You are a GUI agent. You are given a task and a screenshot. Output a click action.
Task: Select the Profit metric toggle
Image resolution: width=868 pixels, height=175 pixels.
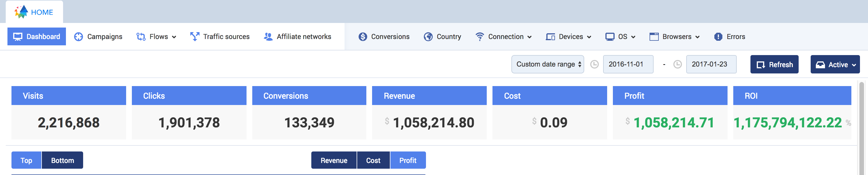408,160
